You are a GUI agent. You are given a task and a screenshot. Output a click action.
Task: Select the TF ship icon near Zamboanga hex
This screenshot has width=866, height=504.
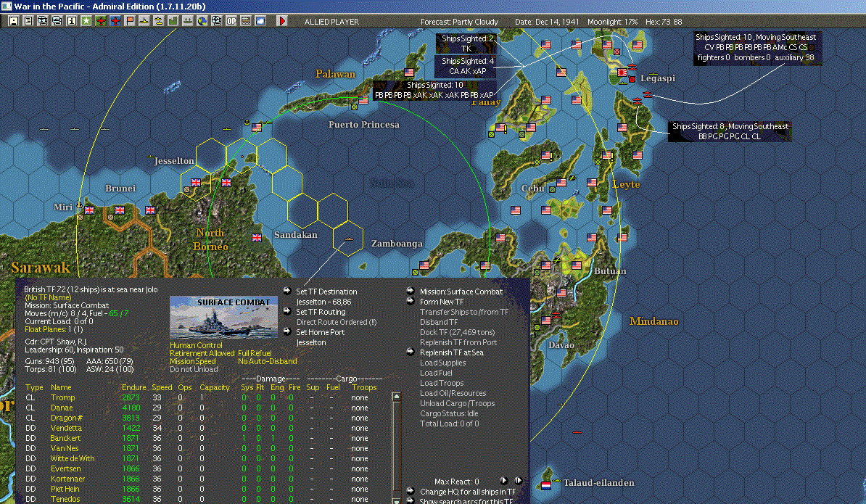[x=348, y=239]
